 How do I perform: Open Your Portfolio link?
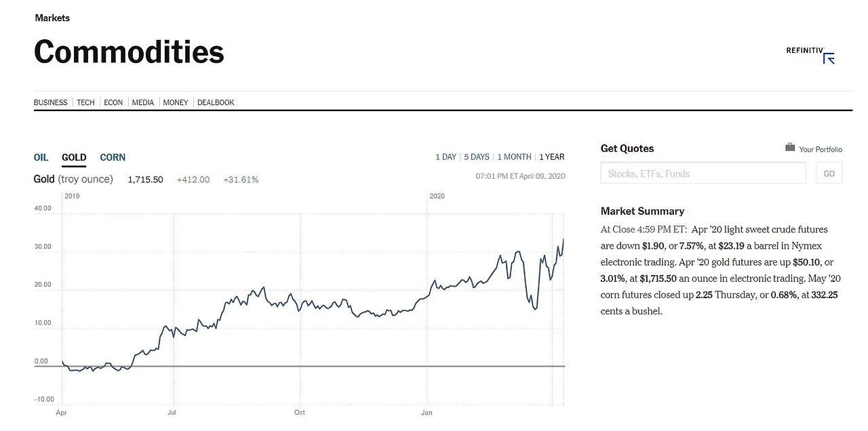pos(821,149)
